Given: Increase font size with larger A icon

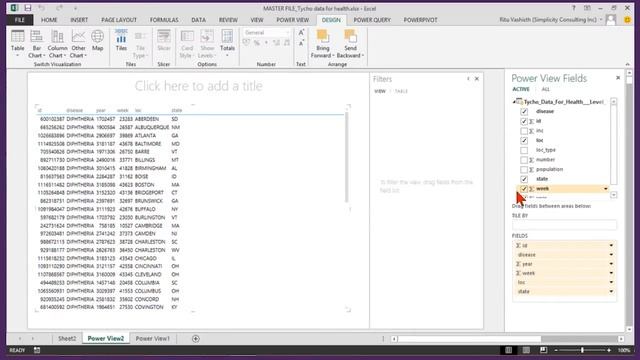Looking at the screenshot, I should pyautogui.click(x=301, y=33).
